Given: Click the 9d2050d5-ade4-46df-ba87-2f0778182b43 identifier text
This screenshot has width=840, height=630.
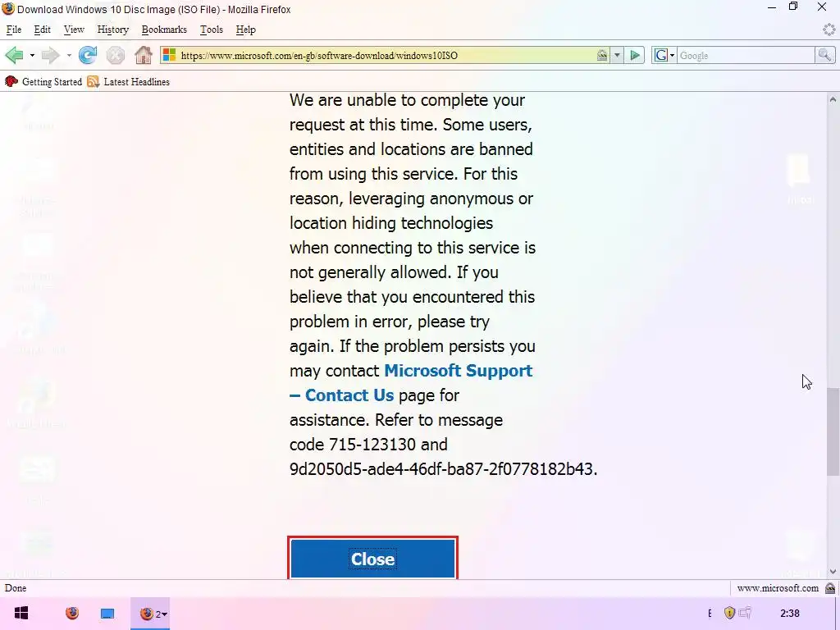Looking at the screenshot, I should [x=441, y=469].
